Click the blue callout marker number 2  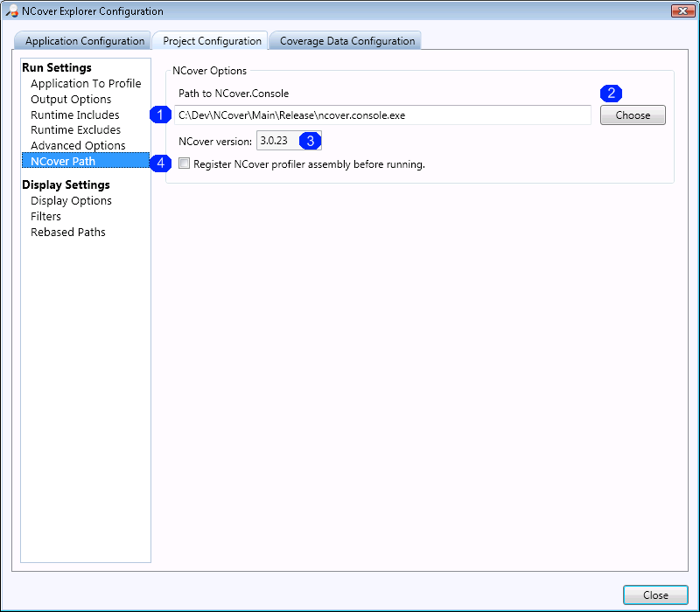click(612, 94)
